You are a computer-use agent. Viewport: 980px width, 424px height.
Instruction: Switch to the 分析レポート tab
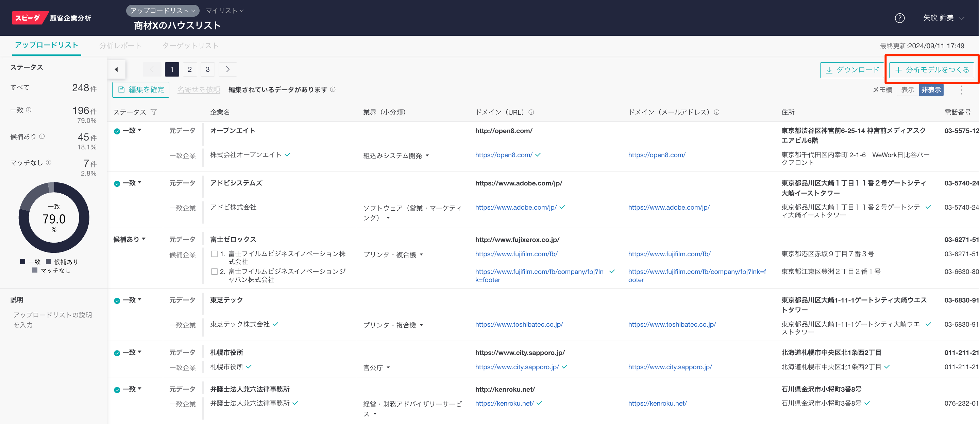coord(120,46)
